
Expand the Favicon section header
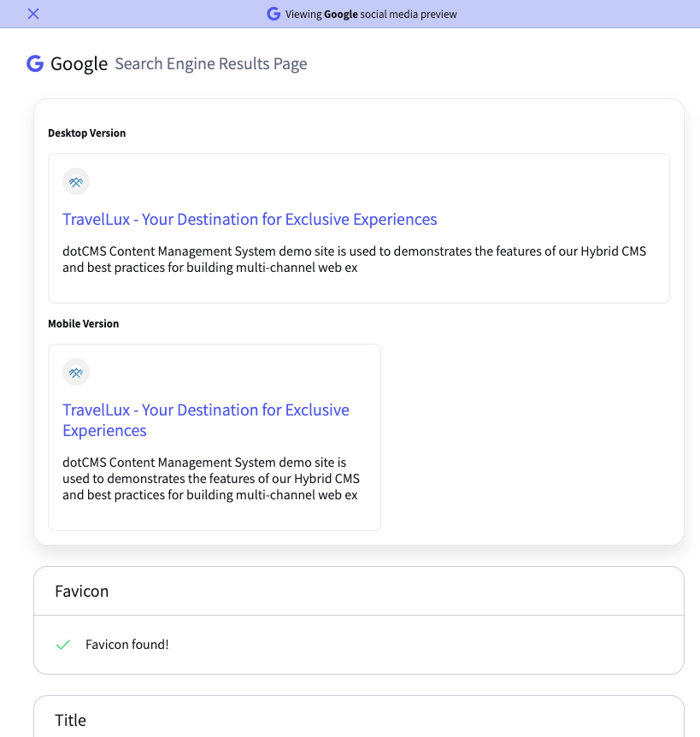(x=359, y=591)
